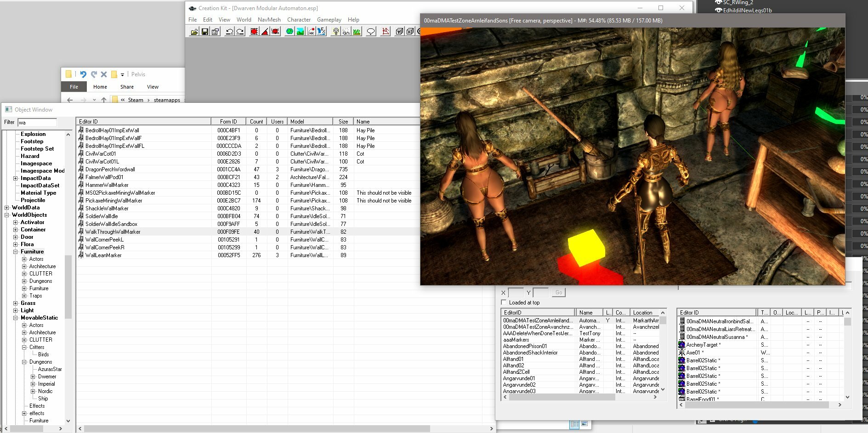Go back with File Explorer back arrow
This screenshot has height=433, width=868.
[x=70, y=100]
